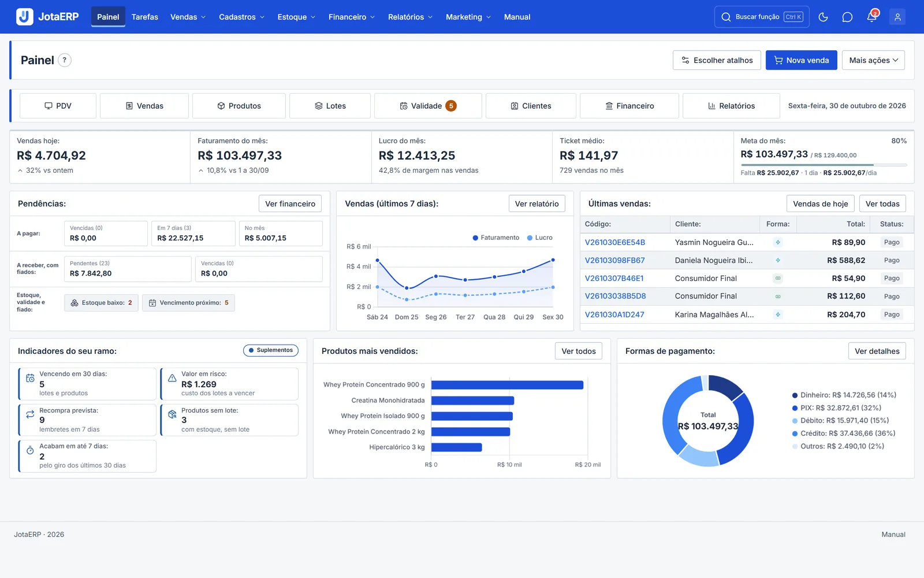This screenshot has width=924, height=578.
Task: Open sale V261030E6E54B link
Action: [x=615, y=242]
